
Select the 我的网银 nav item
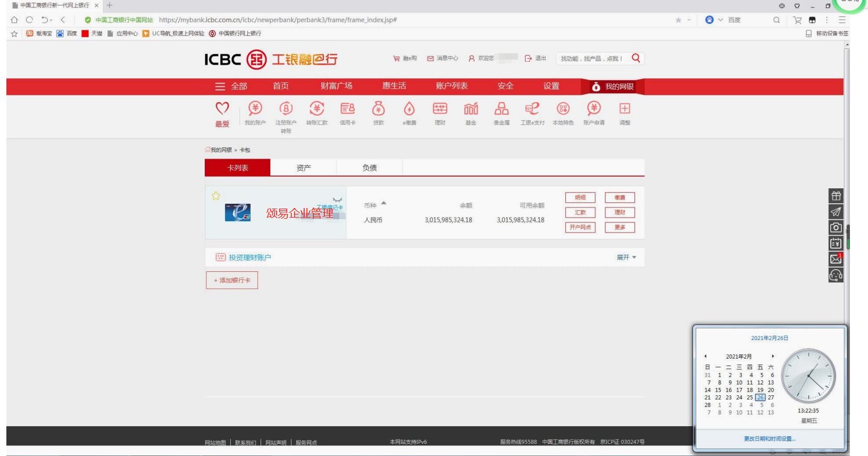click(x=613, y=87)
